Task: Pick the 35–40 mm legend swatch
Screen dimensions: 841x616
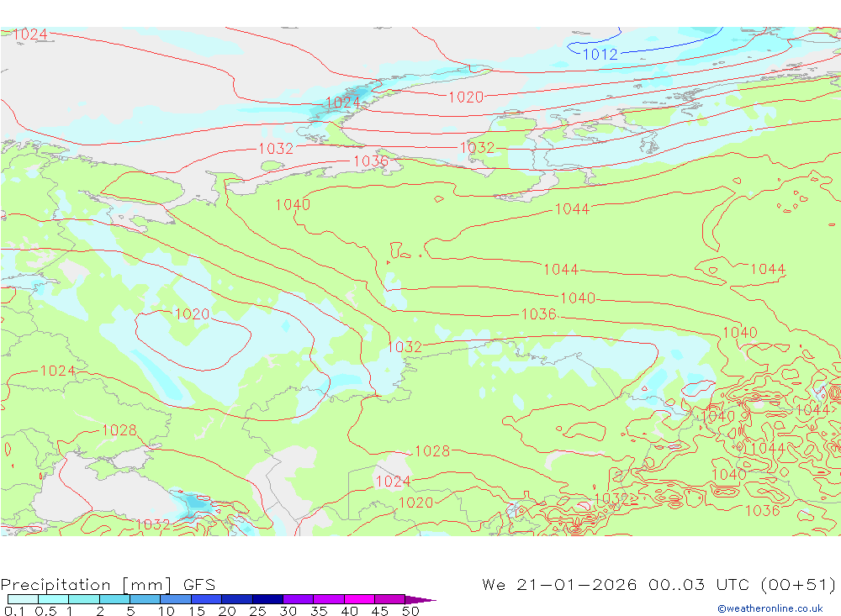Action: coord(329,599)
